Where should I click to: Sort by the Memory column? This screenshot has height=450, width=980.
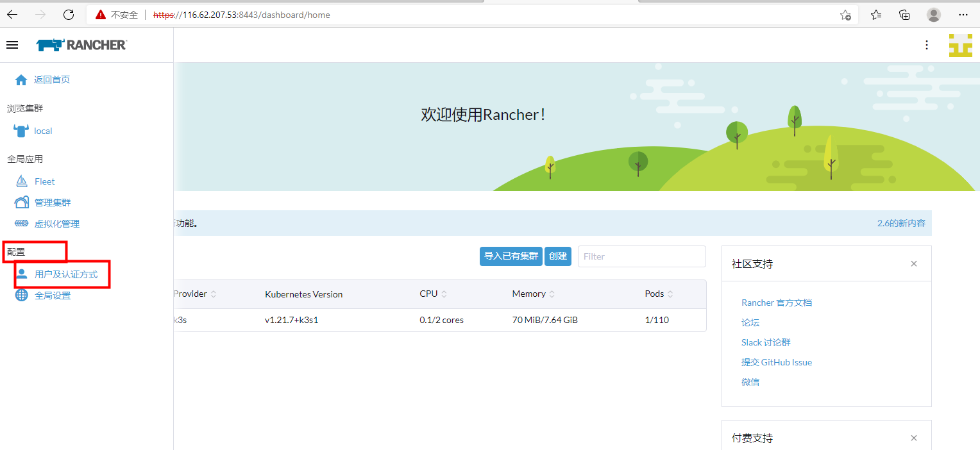point(534,294)
